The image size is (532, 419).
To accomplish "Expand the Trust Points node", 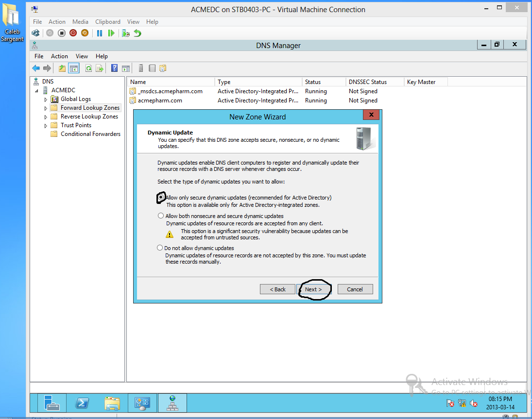I will (46, 126).
